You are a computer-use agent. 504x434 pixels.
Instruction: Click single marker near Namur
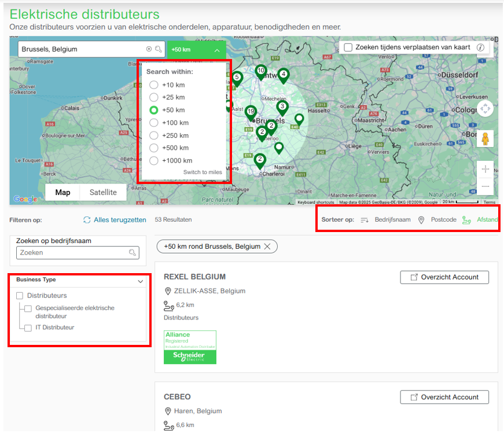pyautogui.click(x=279, y=148)
